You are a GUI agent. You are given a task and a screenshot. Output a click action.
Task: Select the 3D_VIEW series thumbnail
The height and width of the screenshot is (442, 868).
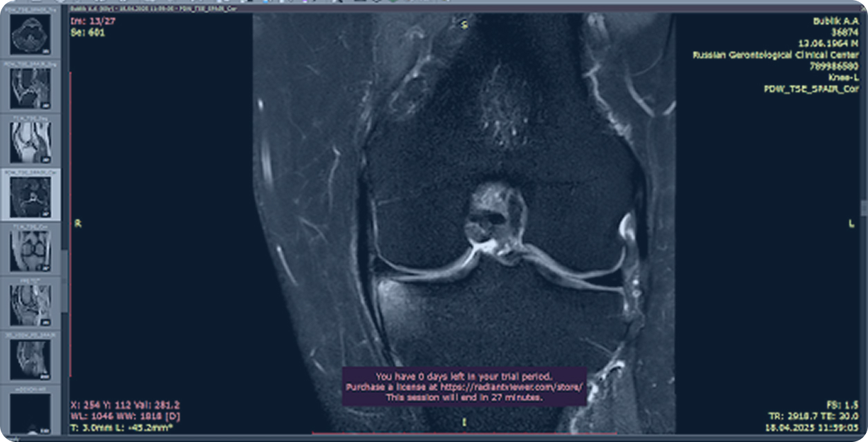coord(30,358)
